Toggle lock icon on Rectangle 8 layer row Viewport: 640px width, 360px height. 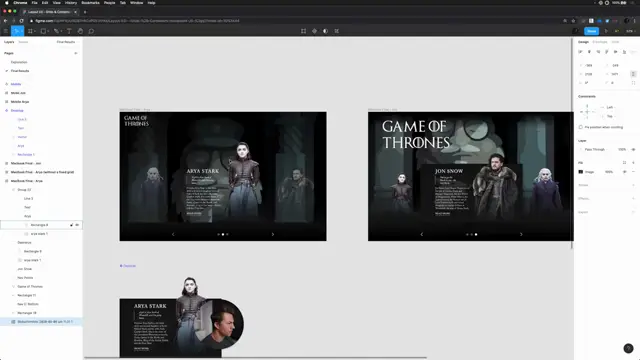coord(71,225)
